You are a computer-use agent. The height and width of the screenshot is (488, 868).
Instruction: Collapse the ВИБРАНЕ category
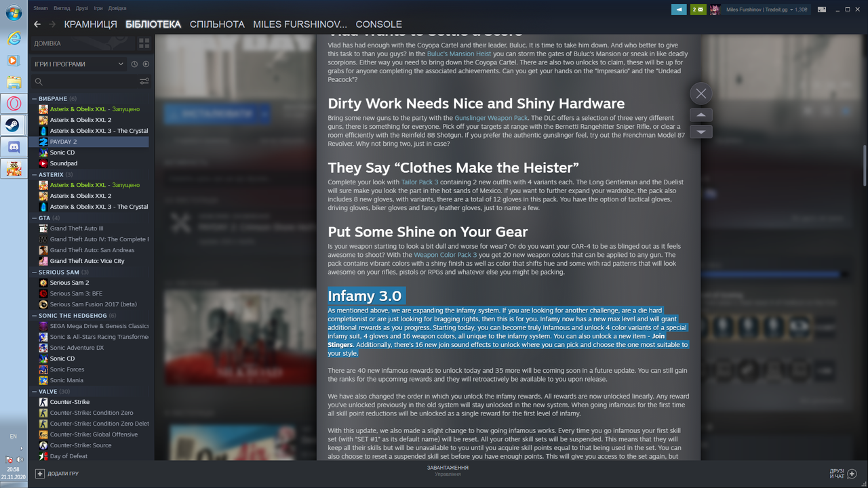click(x=35, y=99)
